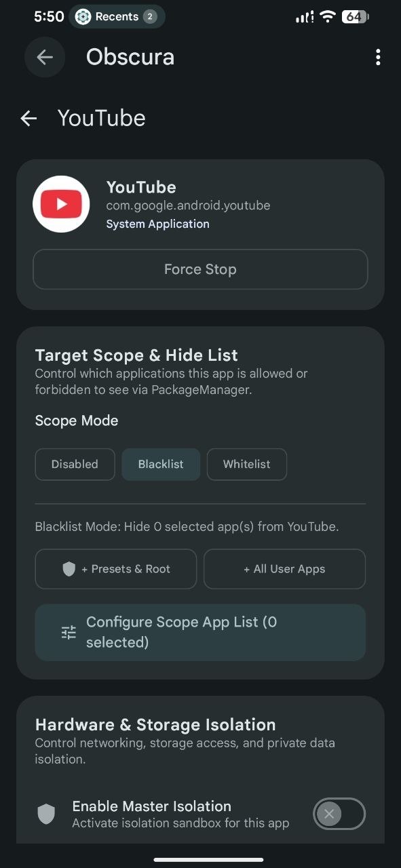
Task: Tap the battery indicator in status bar
Action: (354, 17)
